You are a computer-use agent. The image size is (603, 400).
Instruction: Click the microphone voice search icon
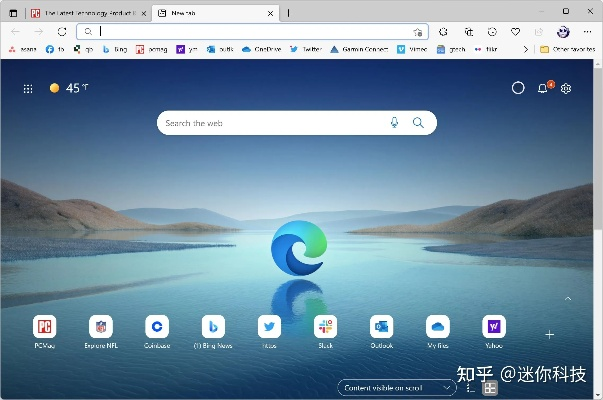point(395,123)
